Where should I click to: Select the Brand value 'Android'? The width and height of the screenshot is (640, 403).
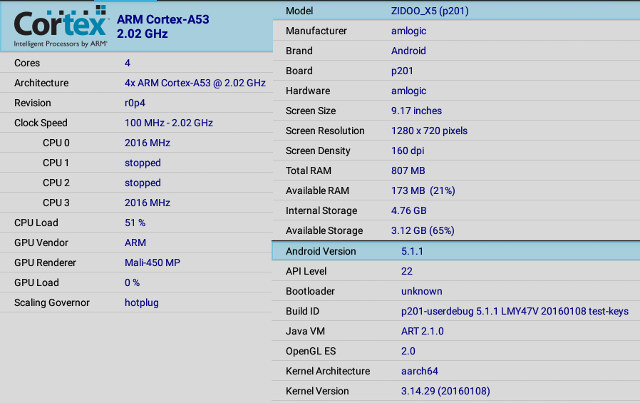coord(409,51)
